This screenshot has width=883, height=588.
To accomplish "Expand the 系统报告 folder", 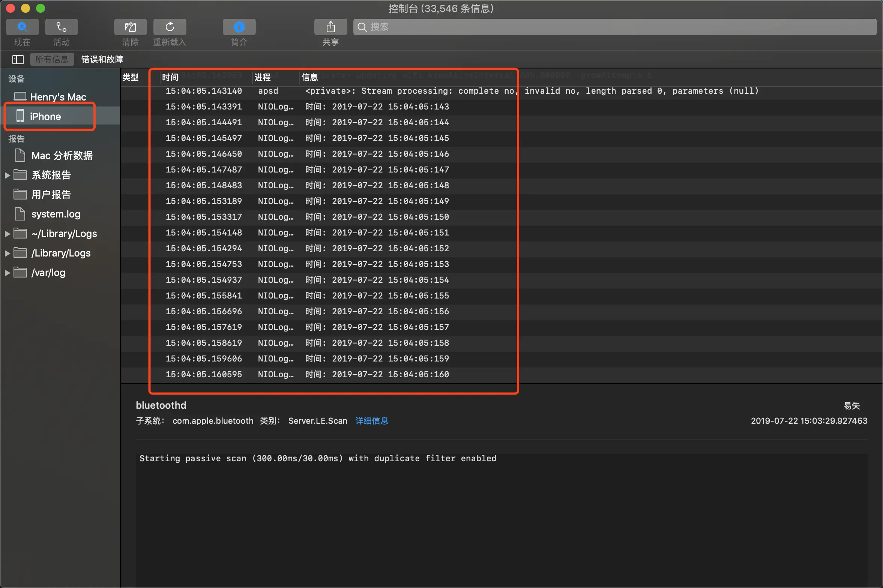I will coord(7,175).
